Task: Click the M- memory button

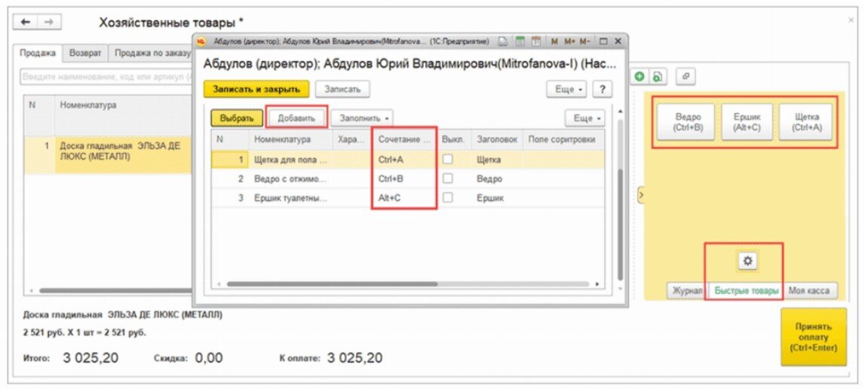Action: click(584, 41)
